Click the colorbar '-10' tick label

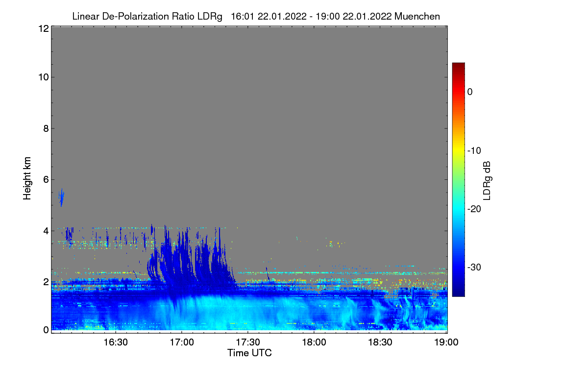pyautogui.click(x=474, y=150)
